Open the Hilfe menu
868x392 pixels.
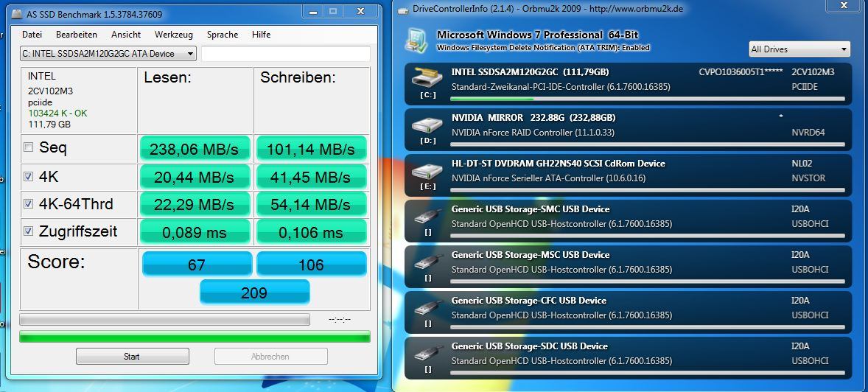click(262, 35)
